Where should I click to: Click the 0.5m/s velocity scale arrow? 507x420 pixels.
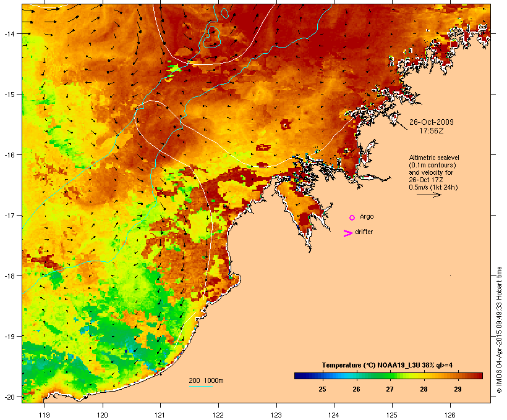[x=428, y=195]
